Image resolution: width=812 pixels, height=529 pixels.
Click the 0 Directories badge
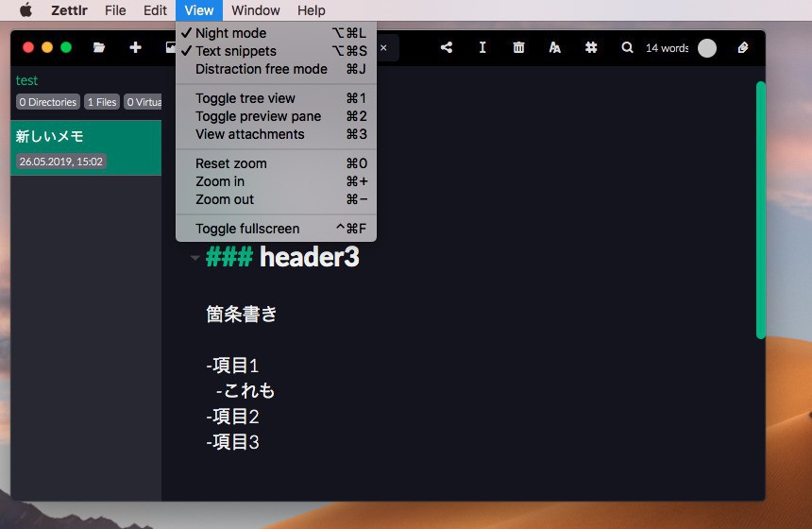pyautogui.click(x=48, y=102)
